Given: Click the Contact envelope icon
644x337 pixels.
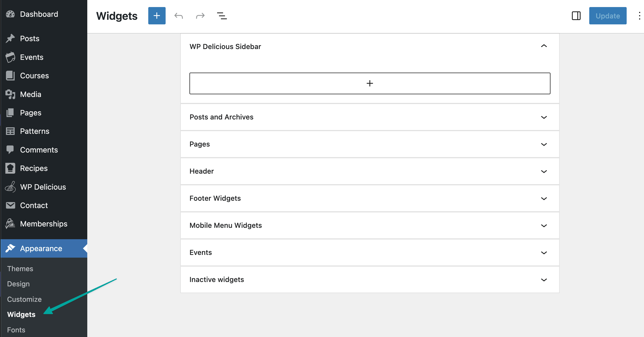Looking at the screenshot, I should (10, 205).
